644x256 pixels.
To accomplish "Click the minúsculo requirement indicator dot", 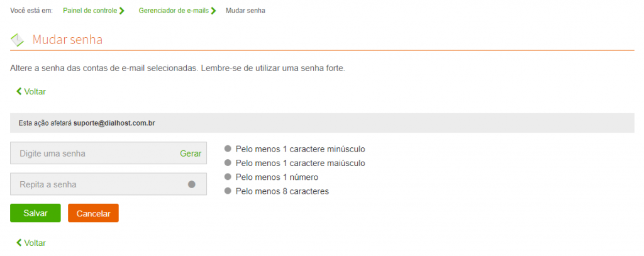I will pos(228,148).
